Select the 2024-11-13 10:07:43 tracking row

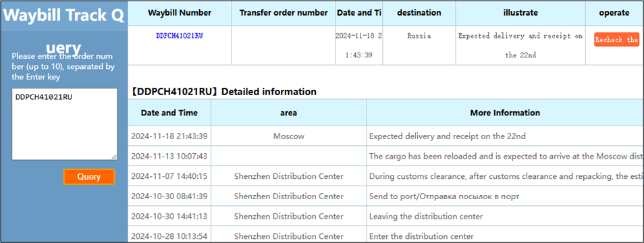tap(386, 156)
